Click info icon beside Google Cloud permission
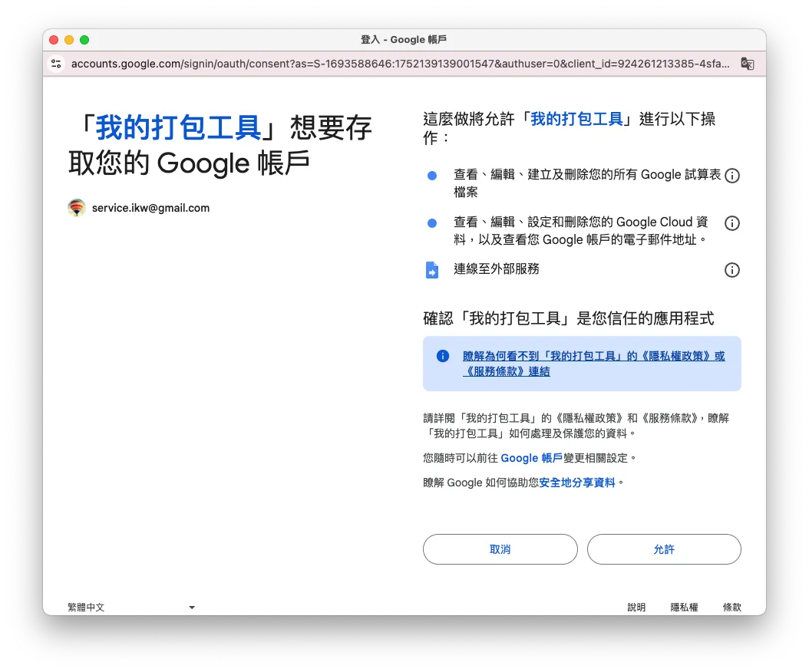This screenshot has width=809, height=672. pyautogui.click(x=732, y=223)
